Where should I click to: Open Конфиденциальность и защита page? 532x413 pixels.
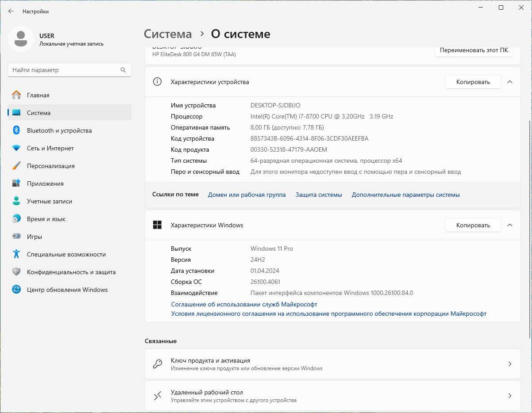coord(69,272)
